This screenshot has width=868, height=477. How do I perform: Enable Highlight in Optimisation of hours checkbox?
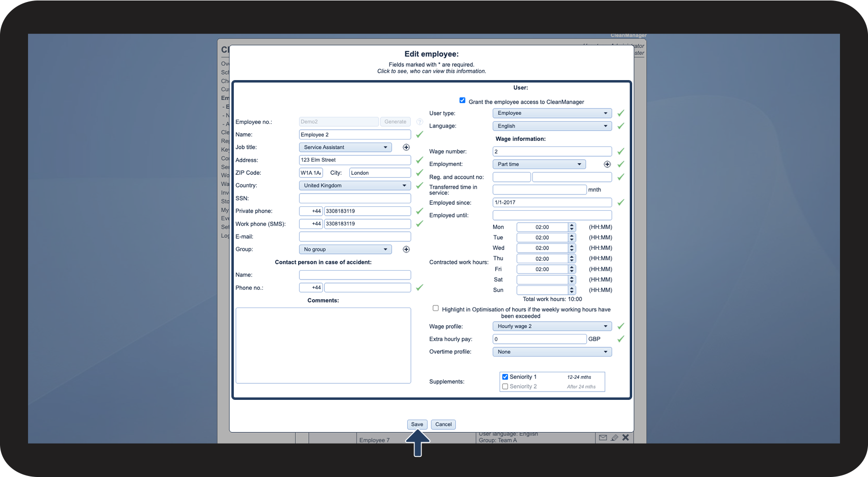436,309
